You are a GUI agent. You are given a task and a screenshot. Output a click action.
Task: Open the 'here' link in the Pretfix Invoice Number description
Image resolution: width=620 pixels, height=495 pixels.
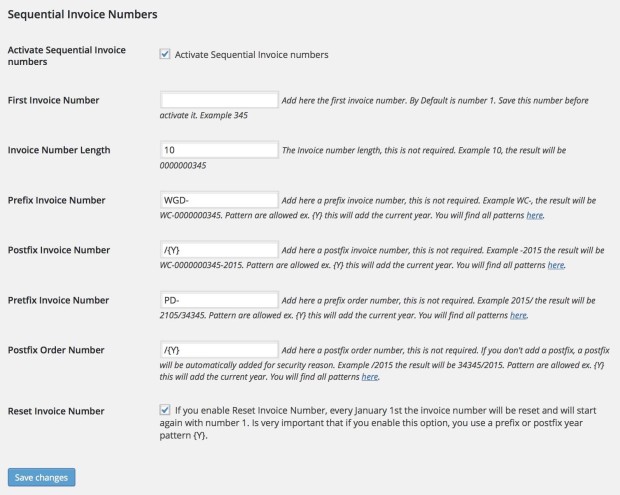tap(518, 316)
